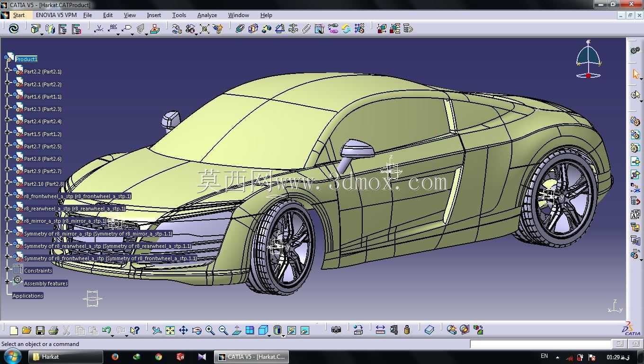Select Product1 in the specification tree
644x364 pixels.
pos(26,59)
